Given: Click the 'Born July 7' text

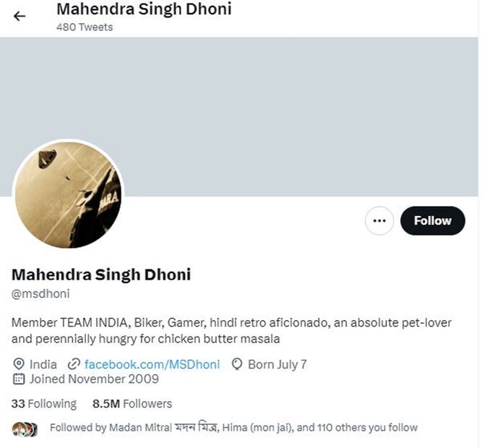Looking at the screenshot, I should click(x=277, y=364).
